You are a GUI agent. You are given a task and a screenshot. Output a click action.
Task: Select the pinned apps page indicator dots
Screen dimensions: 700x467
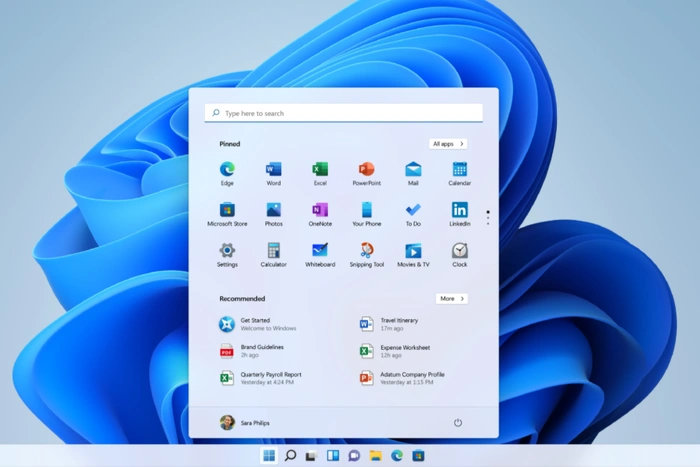(488, 217)
